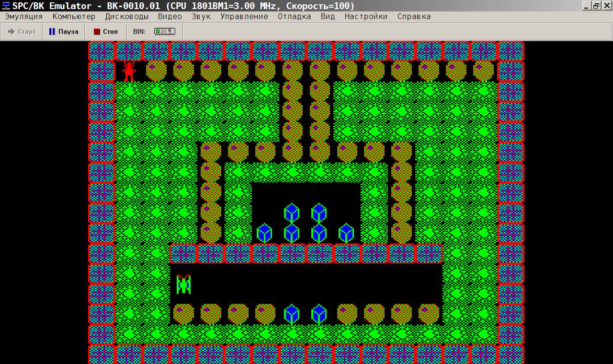Open the Видео menu
This screenshot has width=613, height=364.
point(170,16)
